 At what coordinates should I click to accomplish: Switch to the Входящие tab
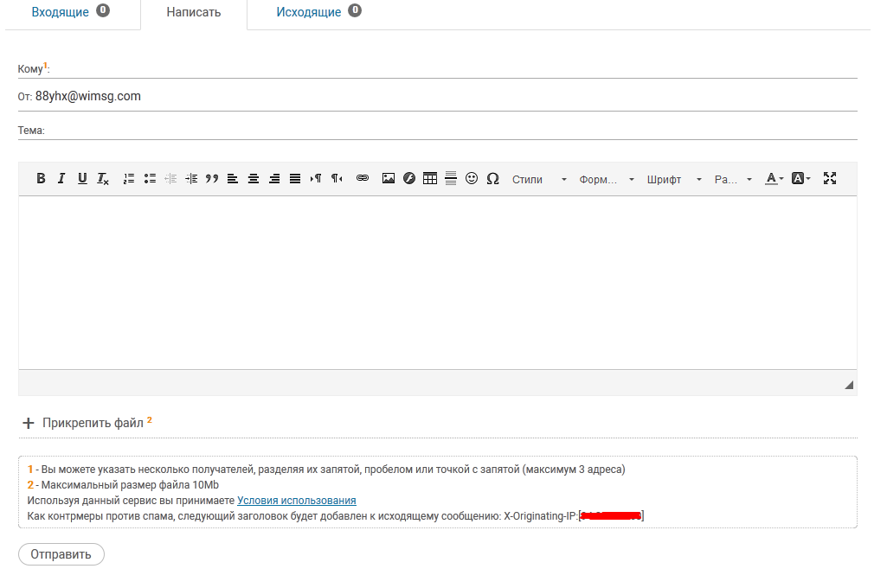[x=61, y=12]
